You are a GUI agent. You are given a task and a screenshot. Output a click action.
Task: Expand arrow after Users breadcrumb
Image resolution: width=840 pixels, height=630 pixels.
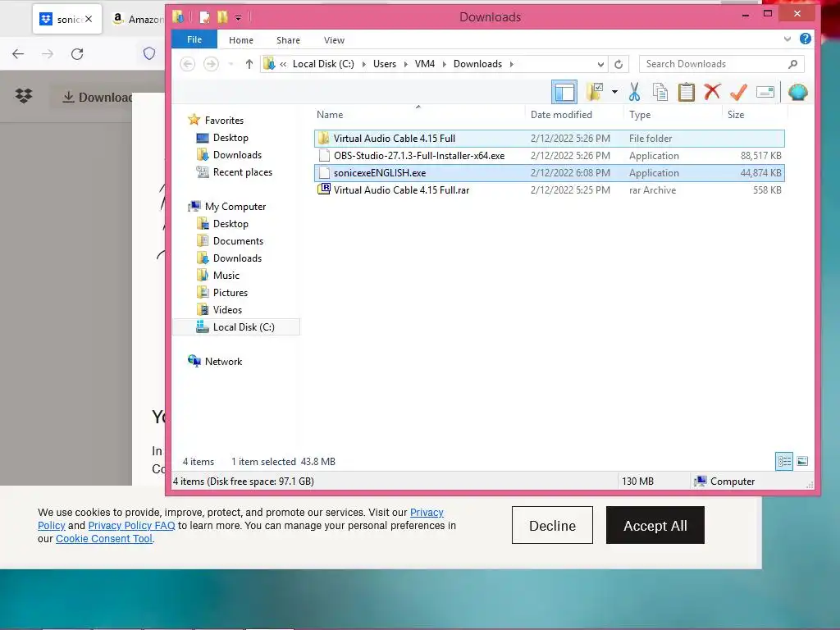click(x=405, y=64)
